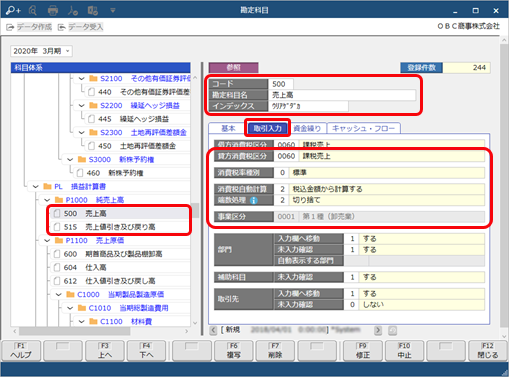The height and width of the screenshot is (377, 510).
Task: Click the Excel export icon
Action: pyautogui.click(x=93, y=11)
